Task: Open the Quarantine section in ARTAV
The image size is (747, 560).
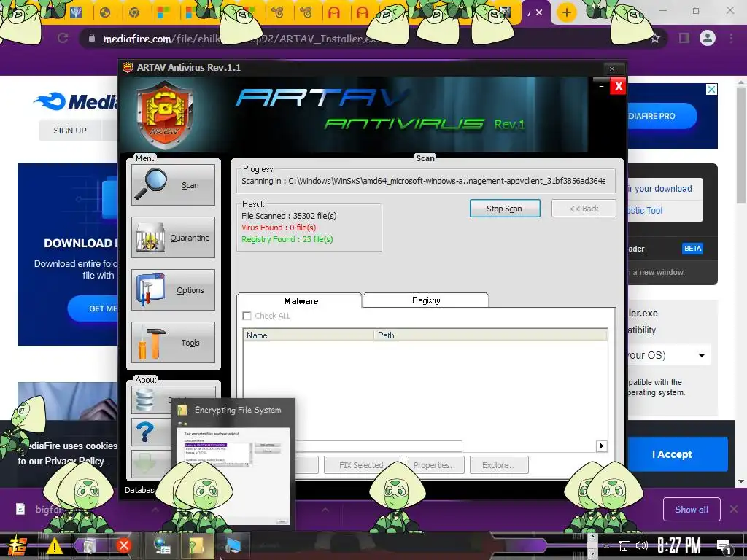Action: [173, 237]
